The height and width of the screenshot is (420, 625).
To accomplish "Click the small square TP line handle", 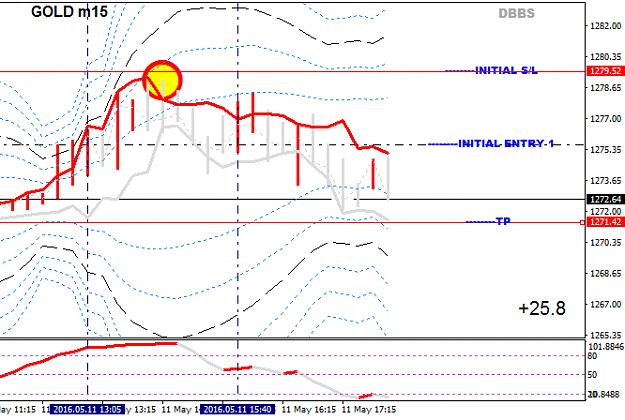I will coord(582,222).
